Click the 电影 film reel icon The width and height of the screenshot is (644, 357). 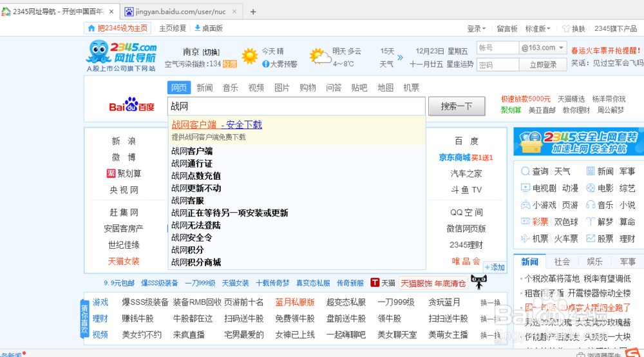tap(590, 188)
